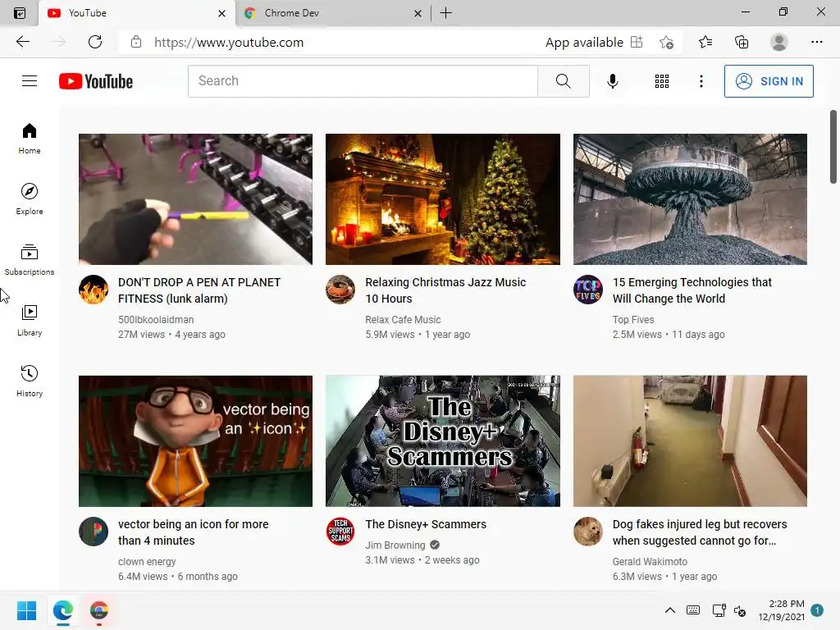Open 'vector being an icon' title link
This screenshot has width=840, height=630.
tap(194, 532)
